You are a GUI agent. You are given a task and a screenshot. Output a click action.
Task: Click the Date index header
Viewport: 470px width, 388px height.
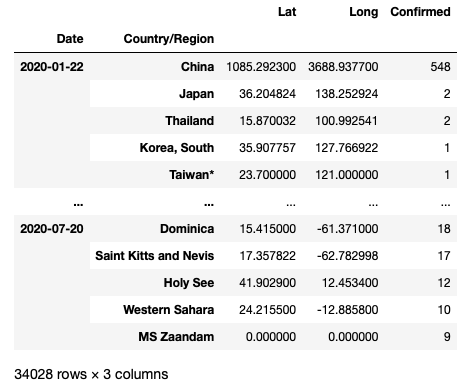pos(70,39)
